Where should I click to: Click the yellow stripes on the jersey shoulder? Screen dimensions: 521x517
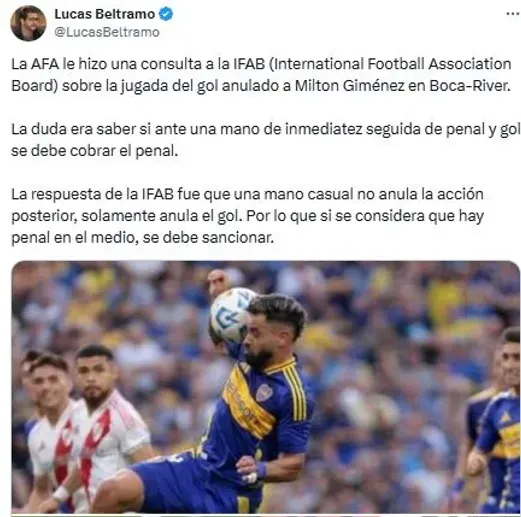pos(295,392)
